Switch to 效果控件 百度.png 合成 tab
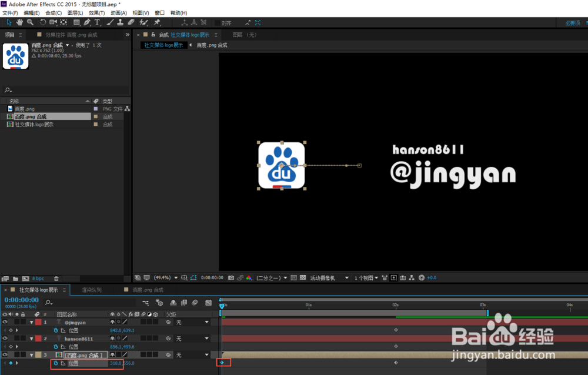This screenshot has height=375, width=588. point(71,35)
